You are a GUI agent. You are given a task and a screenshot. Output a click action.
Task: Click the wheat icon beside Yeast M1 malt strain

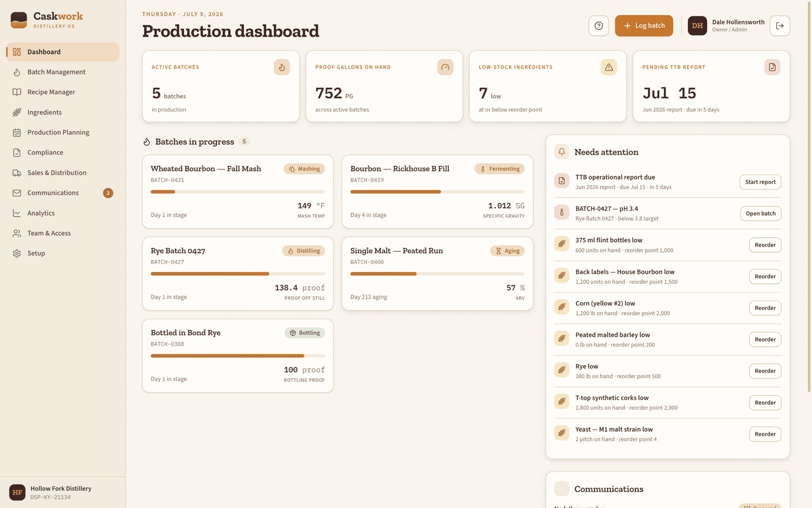click(x=562, y=433)
